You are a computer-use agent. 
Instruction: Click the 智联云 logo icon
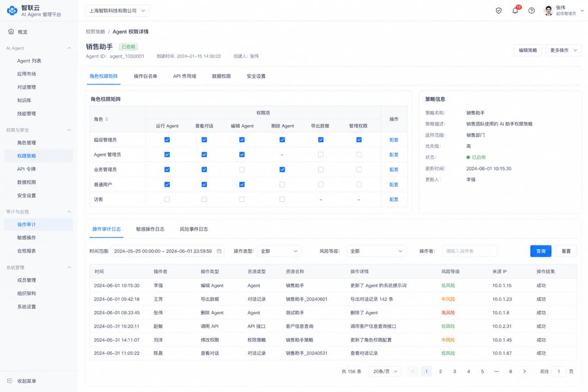tap(12, 10)
